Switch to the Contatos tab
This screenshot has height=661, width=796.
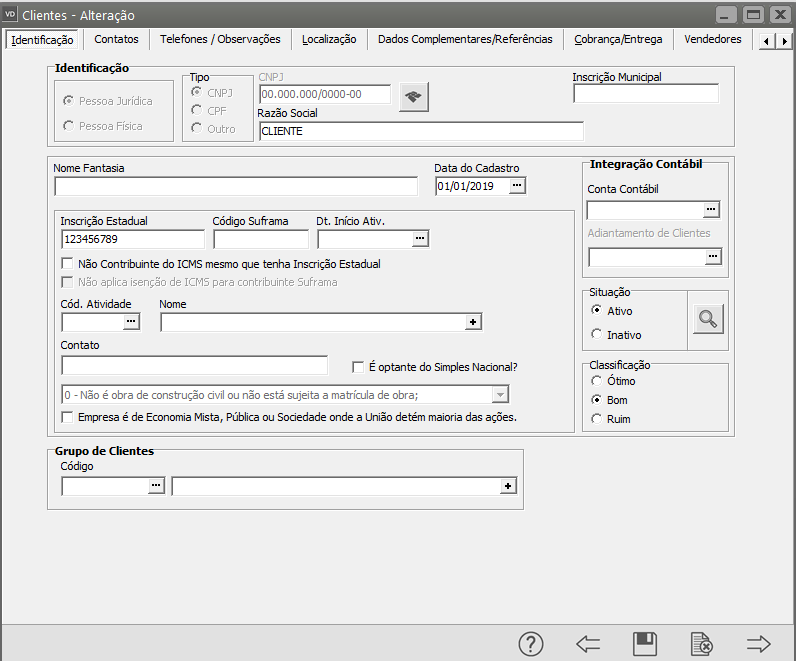pyautogui.click(x=116, y=39)
